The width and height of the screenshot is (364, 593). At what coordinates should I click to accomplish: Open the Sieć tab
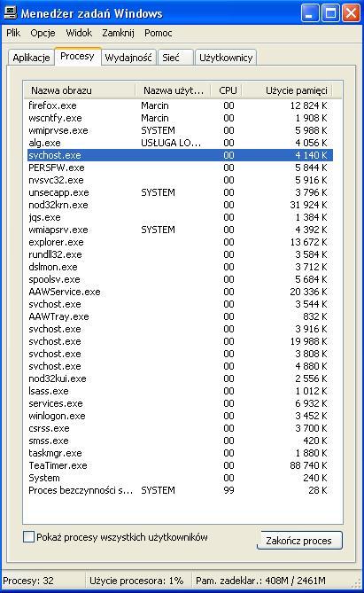175,58
